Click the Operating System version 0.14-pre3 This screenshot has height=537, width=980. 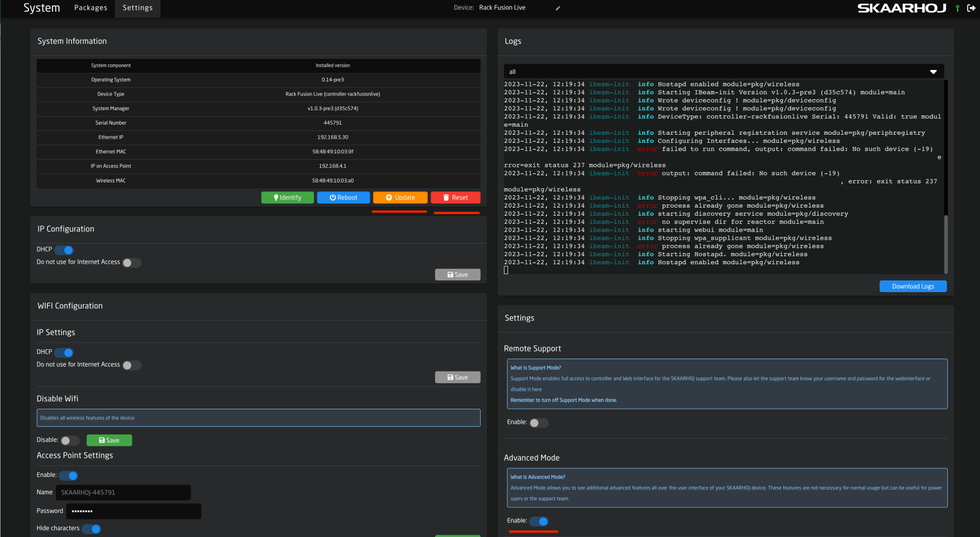click(332, 80)
